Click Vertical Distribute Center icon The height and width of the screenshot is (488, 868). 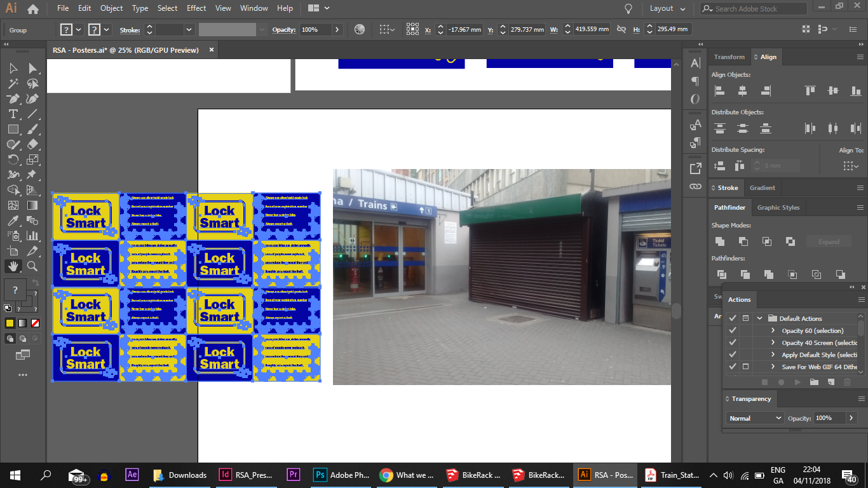[743, 128]
